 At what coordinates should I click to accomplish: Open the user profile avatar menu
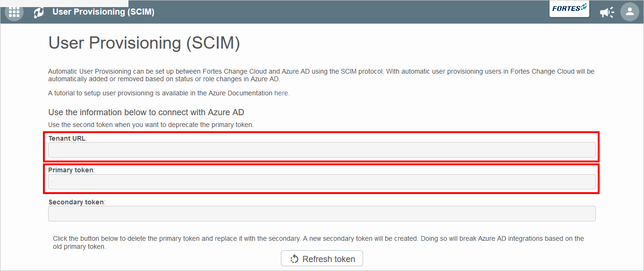[x=629, y=12]
